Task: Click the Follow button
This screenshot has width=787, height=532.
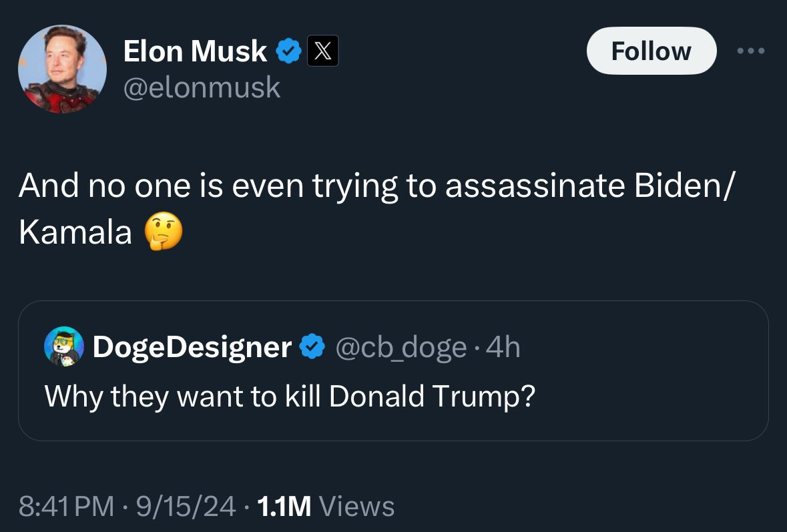Action: click(x=651, y=51)
